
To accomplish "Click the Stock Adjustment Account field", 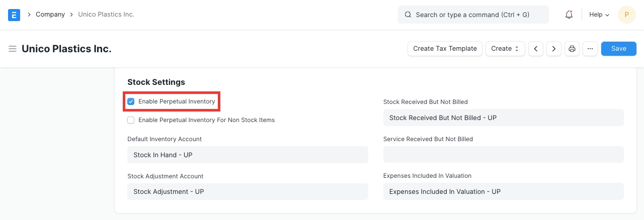I will (248, 191).
